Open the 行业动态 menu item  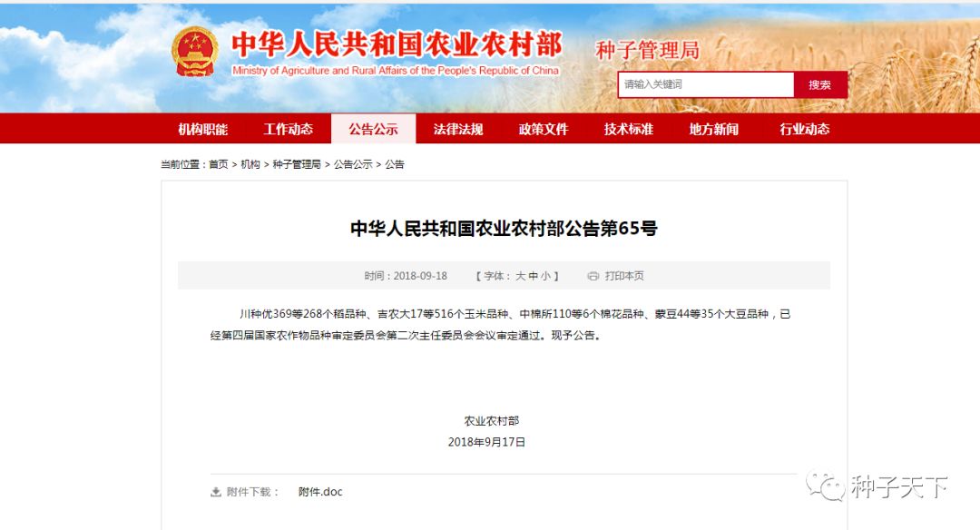coord(804,130)
